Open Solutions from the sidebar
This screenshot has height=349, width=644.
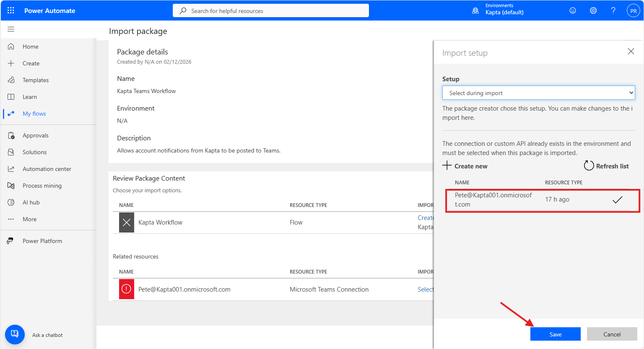click(x=34, y=152)
